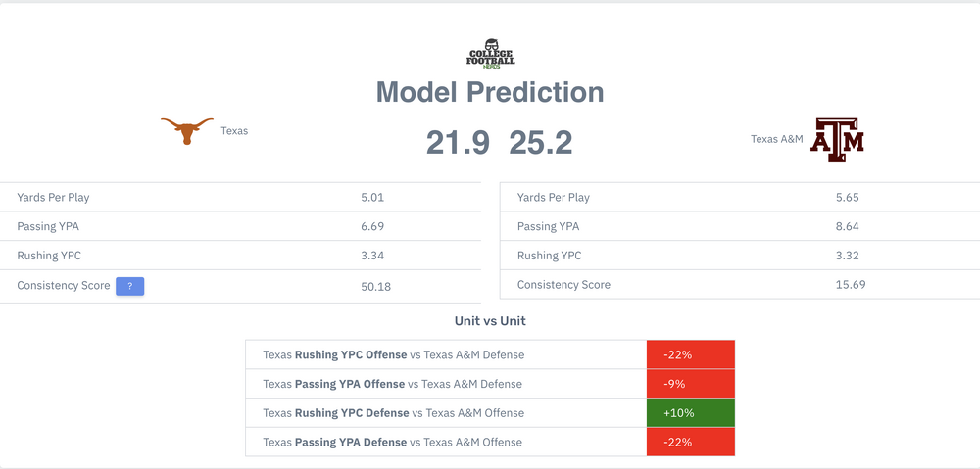Click the Texas team name label
Image resolution: width=980 pixels, height=469 pixels.
(234, 130)
